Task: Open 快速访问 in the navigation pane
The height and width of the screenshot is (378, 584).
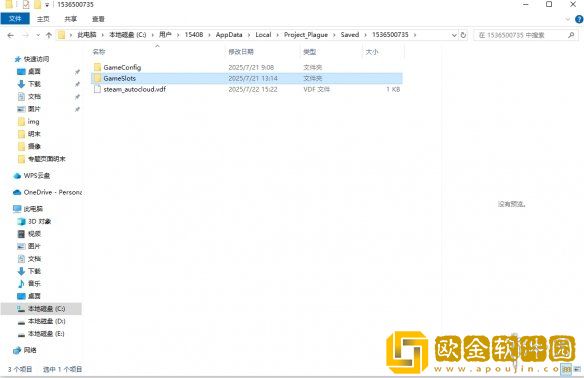Action: pos(36,59)
